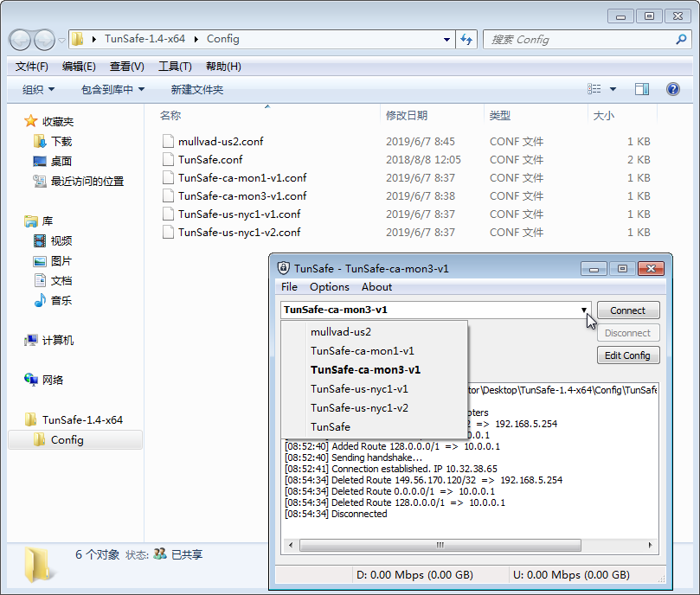
Task: Open the help question mark icon
Action: coord(673,89)
